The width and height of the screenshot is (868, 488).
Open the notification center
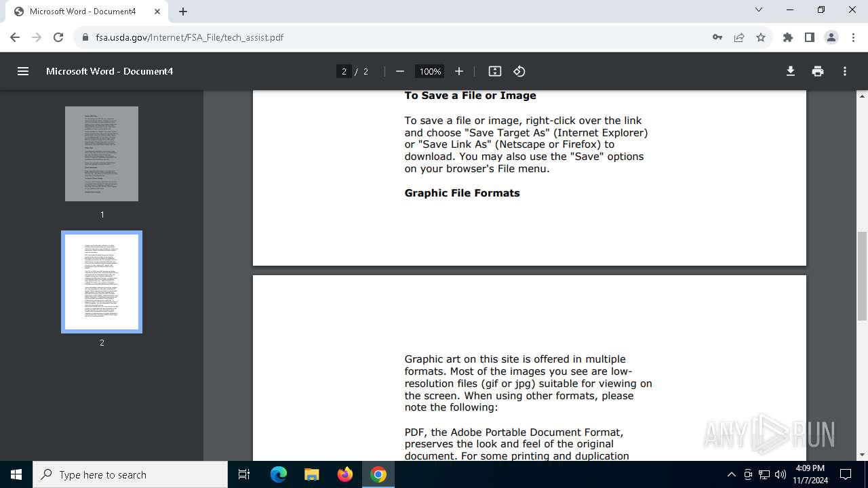(846, 474)
